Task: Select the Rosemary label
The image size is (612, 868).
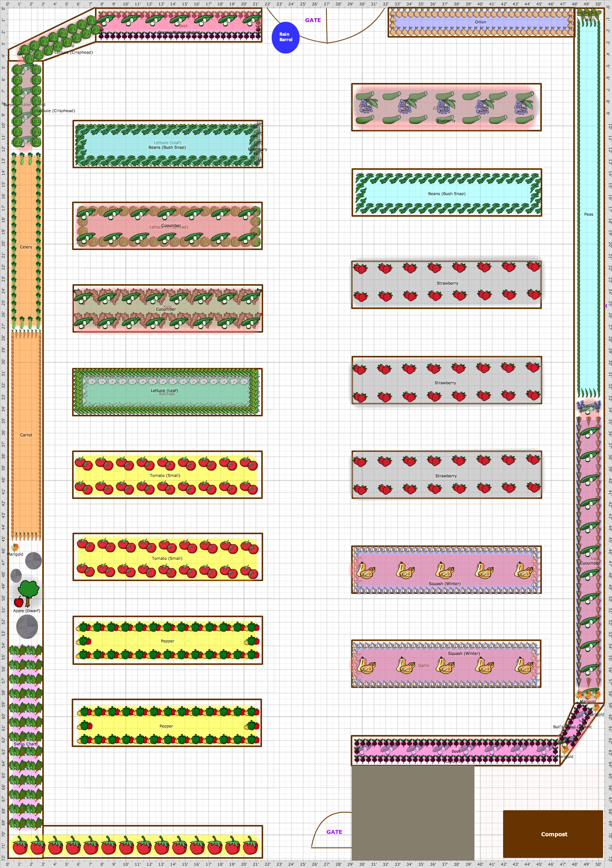Action: (x=257, y=149)
